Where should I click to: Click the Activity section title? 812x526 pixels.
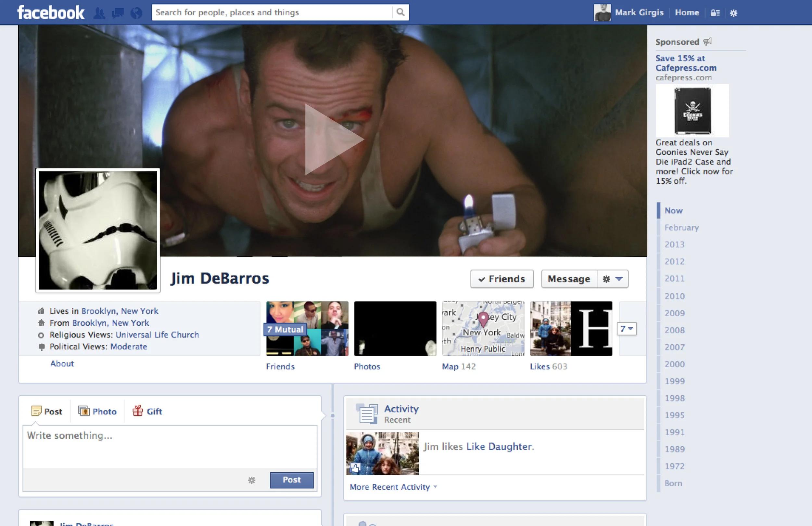(401, 409)
